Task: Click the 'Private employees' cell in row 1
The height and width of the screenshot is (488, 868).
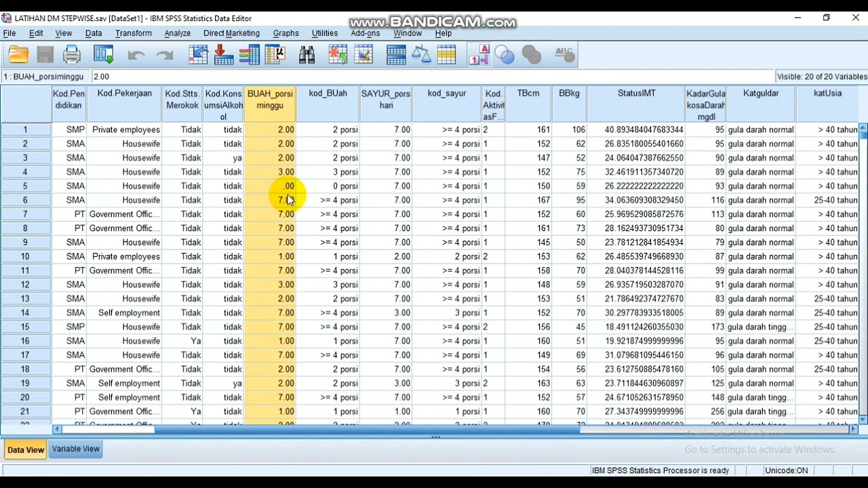Action: coord(124,129)
